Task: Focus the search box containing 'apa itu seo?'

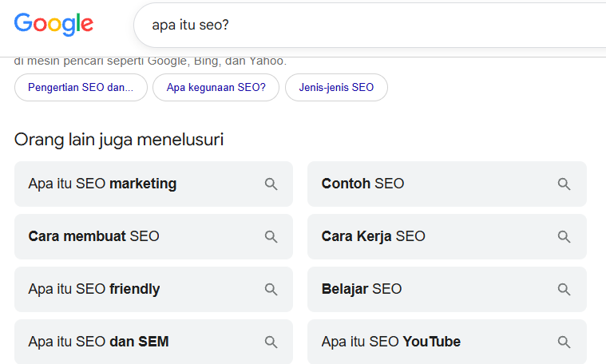Action: tap(370, 25)
